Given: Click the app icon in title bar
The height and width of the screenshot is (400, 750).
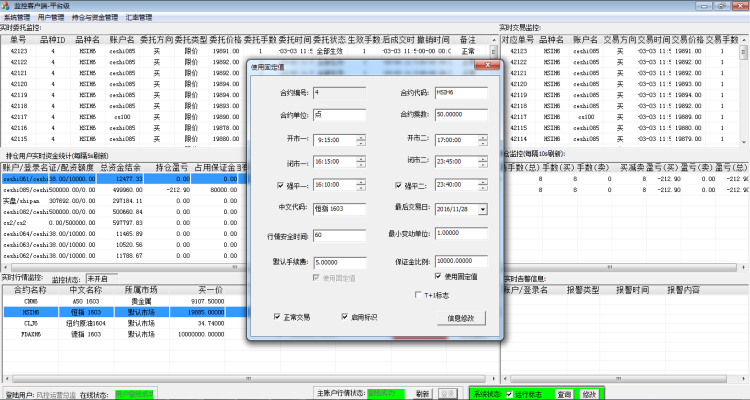Looking at the screenshot, I should pyautogui.click(x=6, y=6).
